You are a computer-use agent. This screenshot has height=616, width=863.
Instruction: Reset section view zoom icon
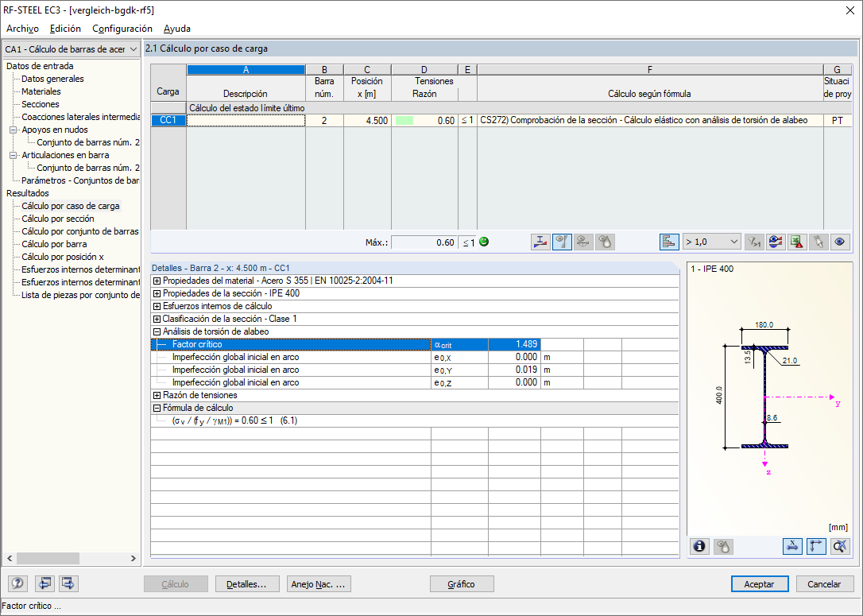[840, 546]
